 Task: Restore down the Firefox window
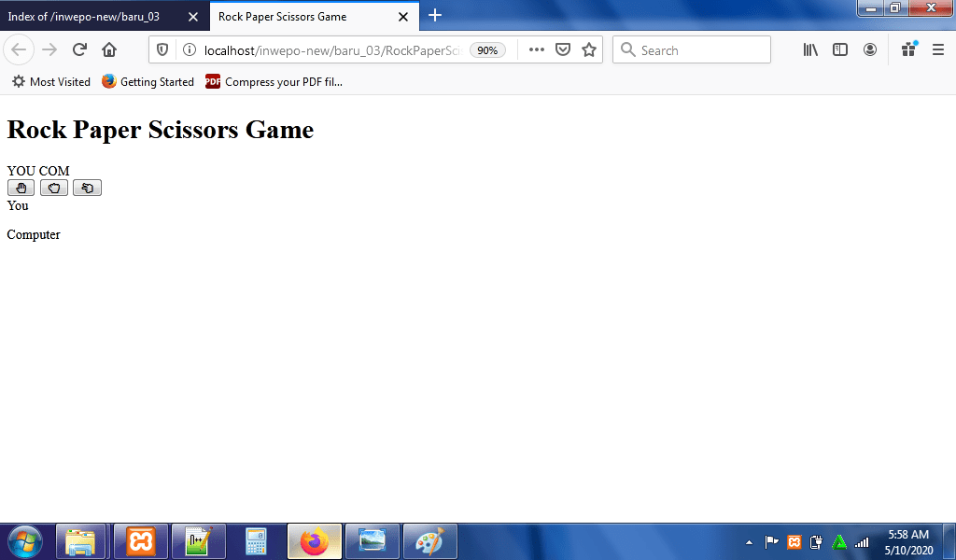pos(895,7)
